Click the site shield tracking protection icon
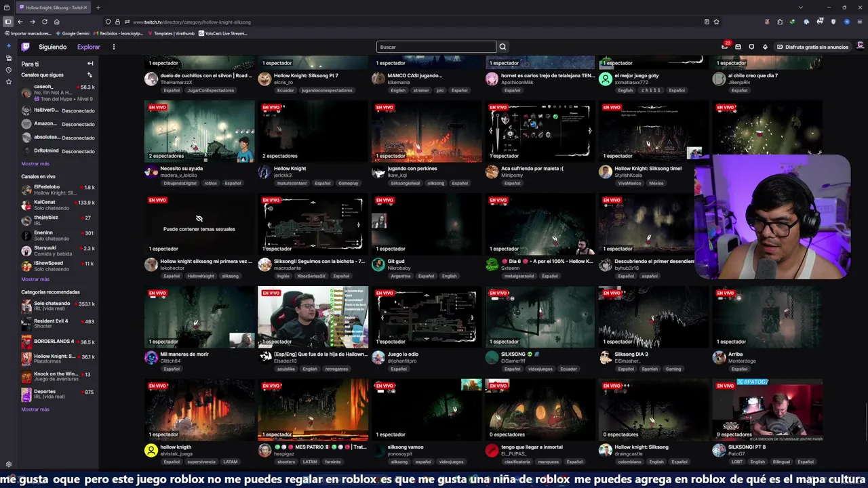 (x=108, y=22)
